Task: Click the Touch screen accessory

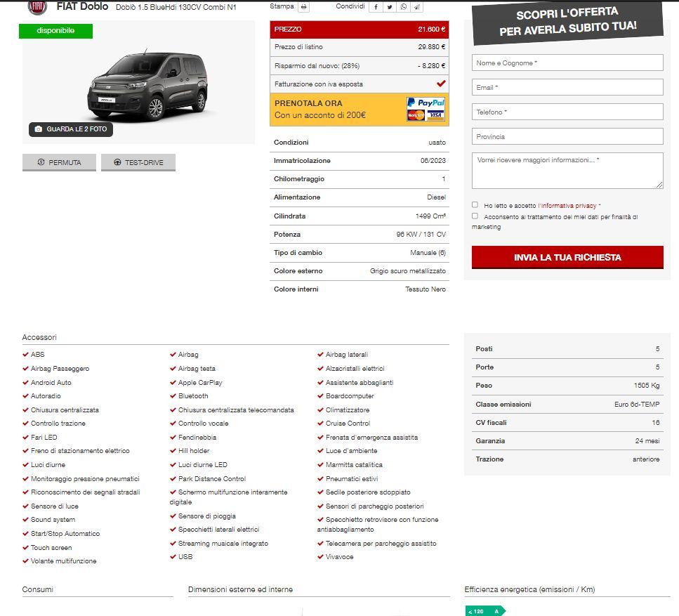Action: [51, 548]
